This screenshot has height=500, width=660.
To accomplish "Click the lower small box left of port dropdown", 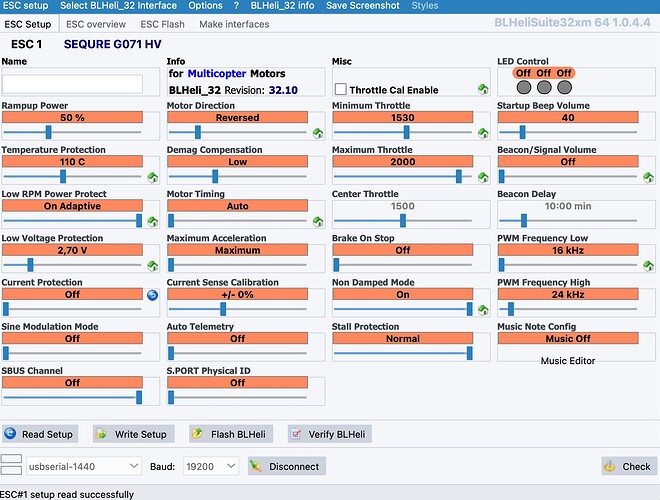I will (x=11, y=471).
